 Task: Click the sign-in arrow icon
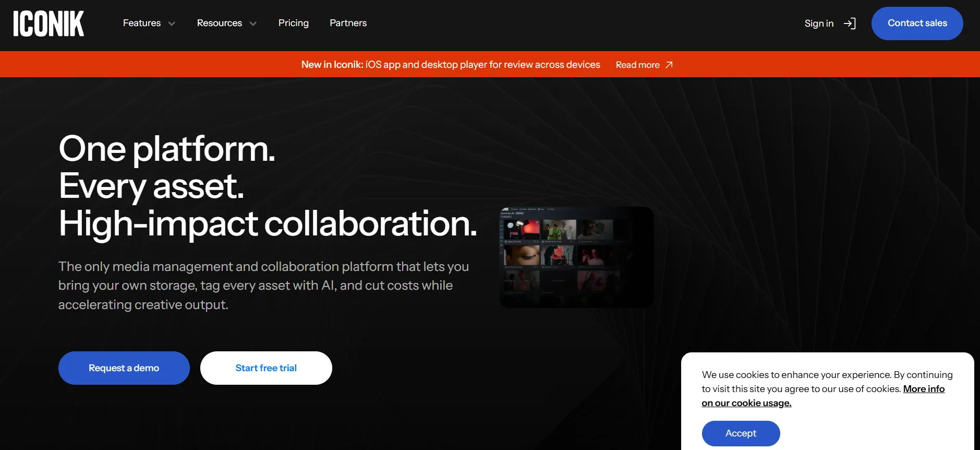point(850,23)
